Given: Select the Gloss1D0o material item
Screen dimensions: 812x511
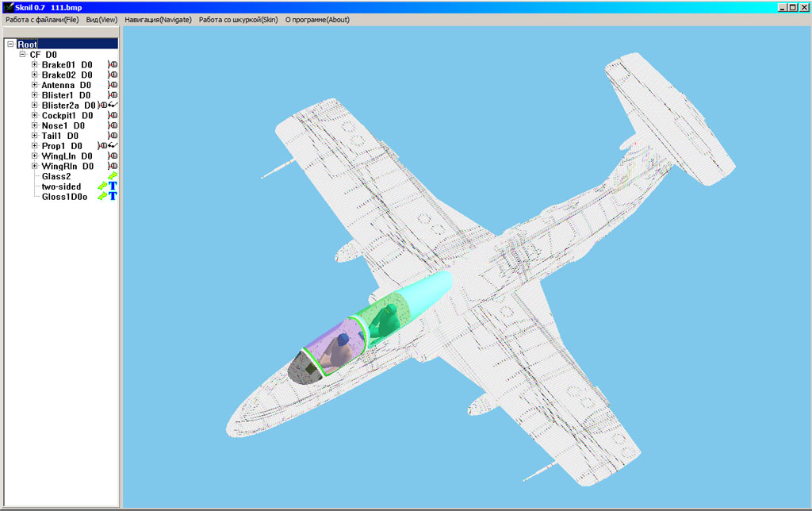Looking at the screenshot, I should [64, 197].
